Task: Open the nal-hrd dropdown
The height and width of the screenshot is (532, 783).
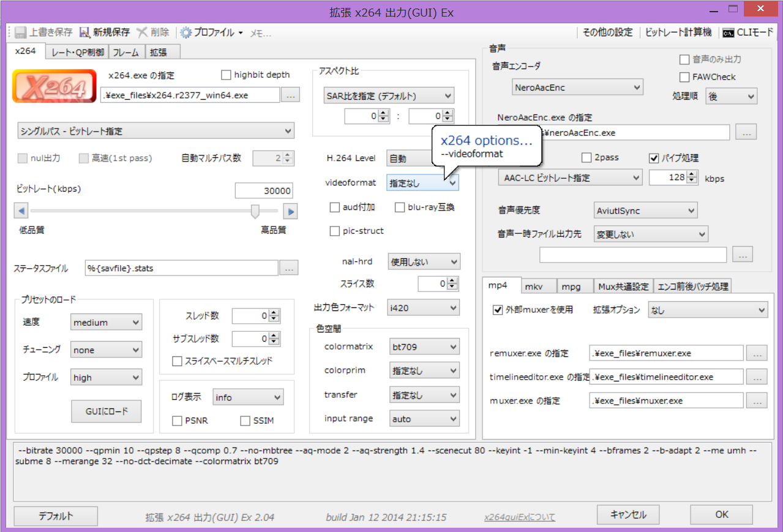Action: [x=424, y=261]
